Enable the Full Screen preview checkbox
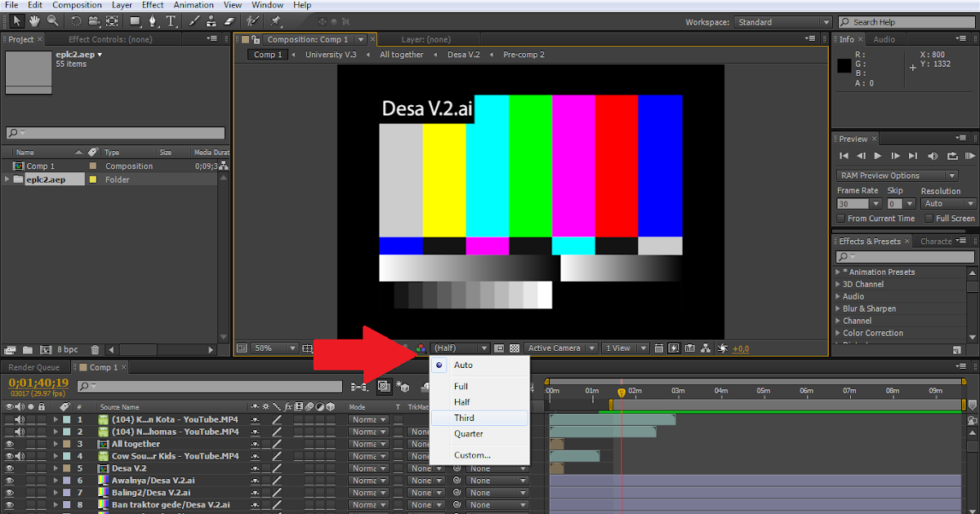 coord(929,218)
